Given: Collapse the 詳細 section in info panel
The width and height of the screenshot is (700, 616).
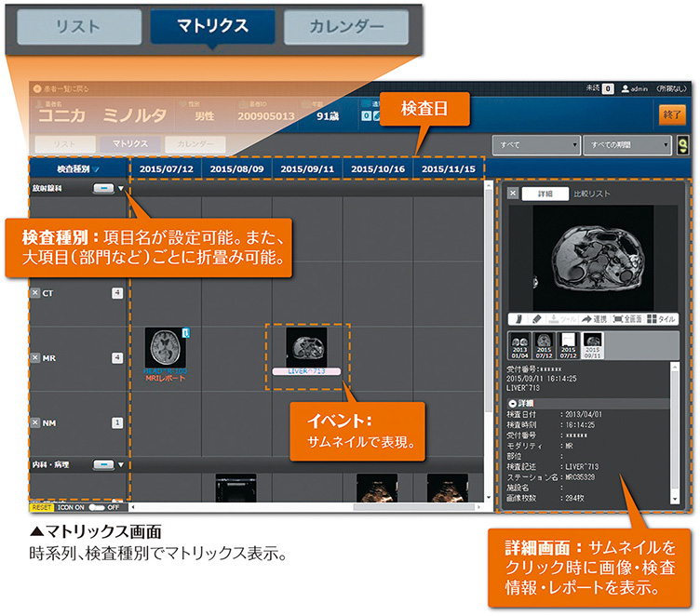Looking at the screenshot, I should (515, 403).
